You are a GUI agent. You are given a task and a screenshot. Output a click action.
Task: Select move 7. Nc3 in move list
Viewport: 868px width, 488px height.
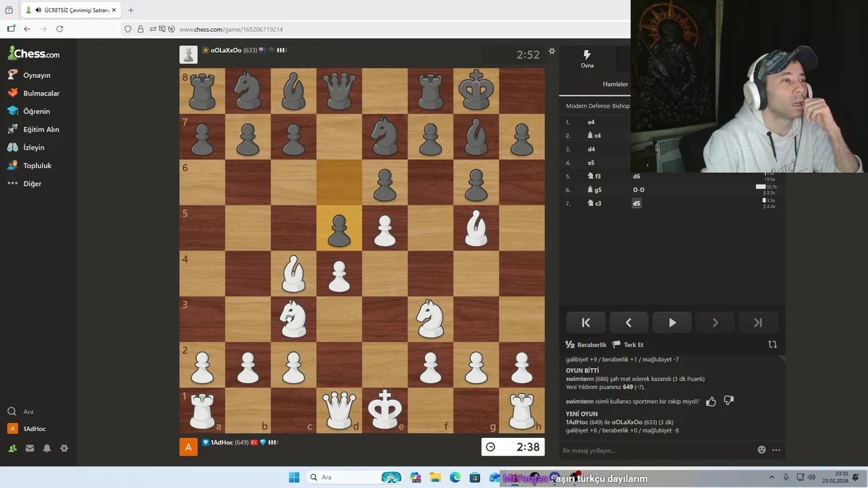point(594,203)
